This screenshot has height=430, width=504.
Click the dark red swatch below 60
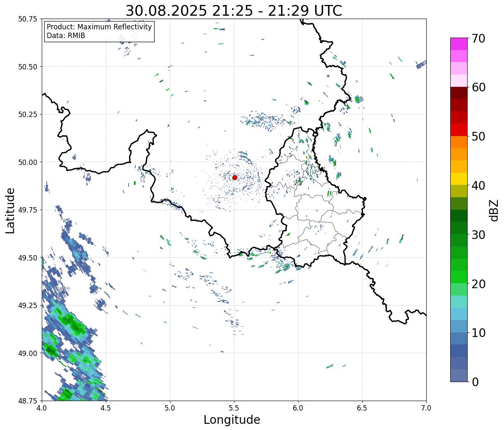tap(459, 93)
